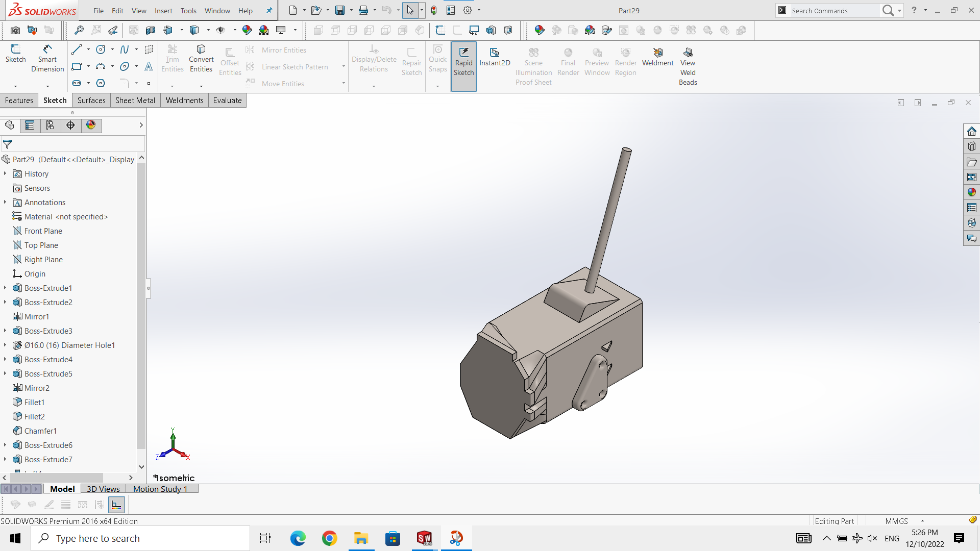The width and height of the screenshot is (980, 551).
Task: Click the feature tree vertical scrollbar
Action: [x=141, y=306]
